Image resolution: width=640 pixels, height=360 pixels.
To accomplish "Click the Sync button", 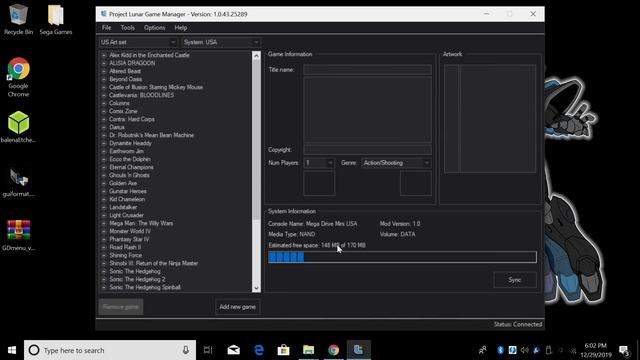I will coord(514,280).
